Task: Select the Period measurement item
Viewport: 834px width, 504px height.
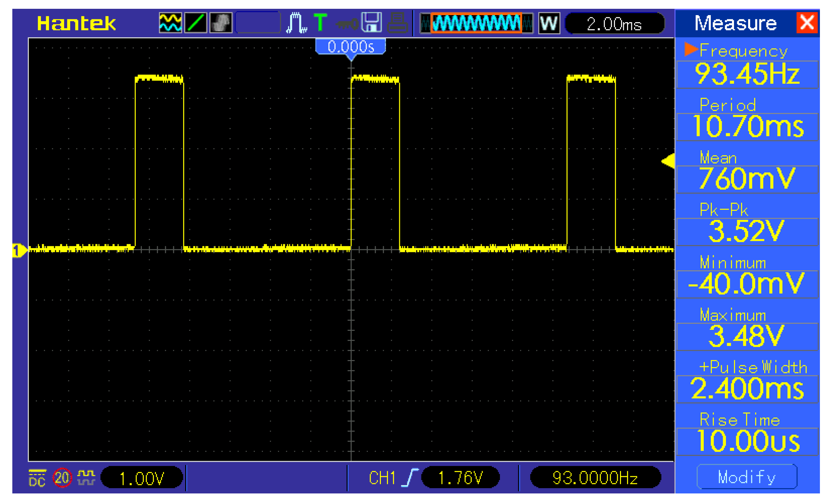Action: (x=728, y=105)
